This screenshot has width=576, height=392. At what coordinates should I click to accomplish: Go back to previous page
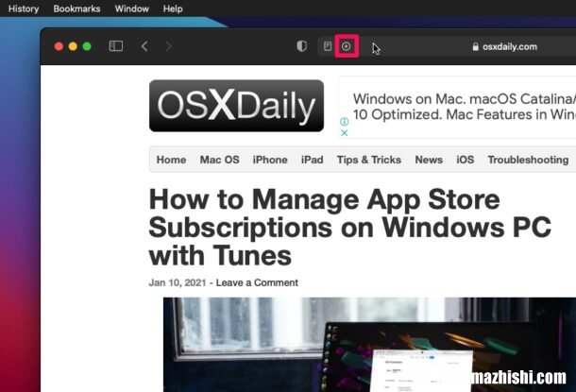144,46
